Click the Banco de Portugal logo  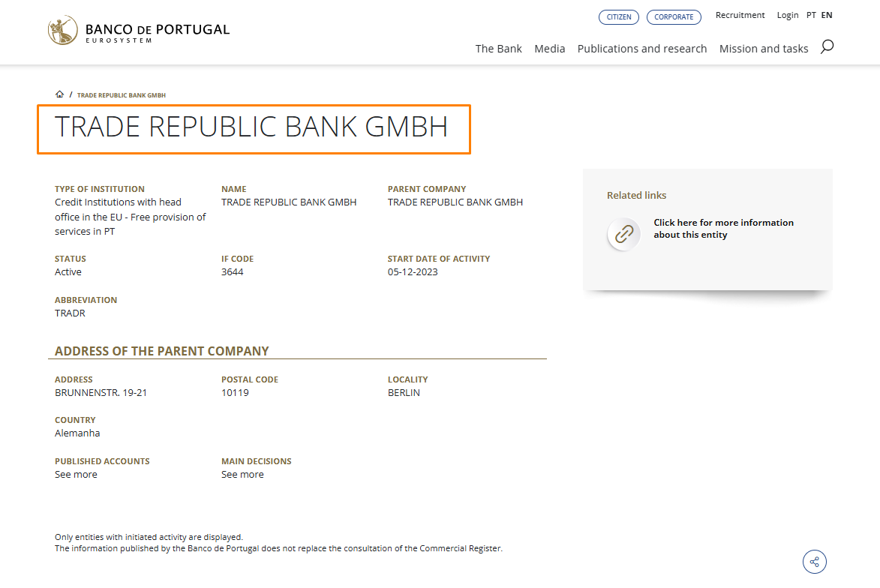139,30
